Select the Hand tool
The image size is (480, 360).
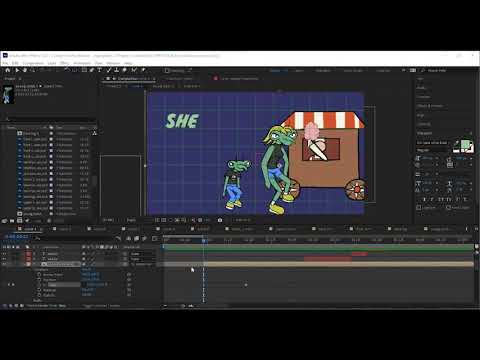point(25,70)
